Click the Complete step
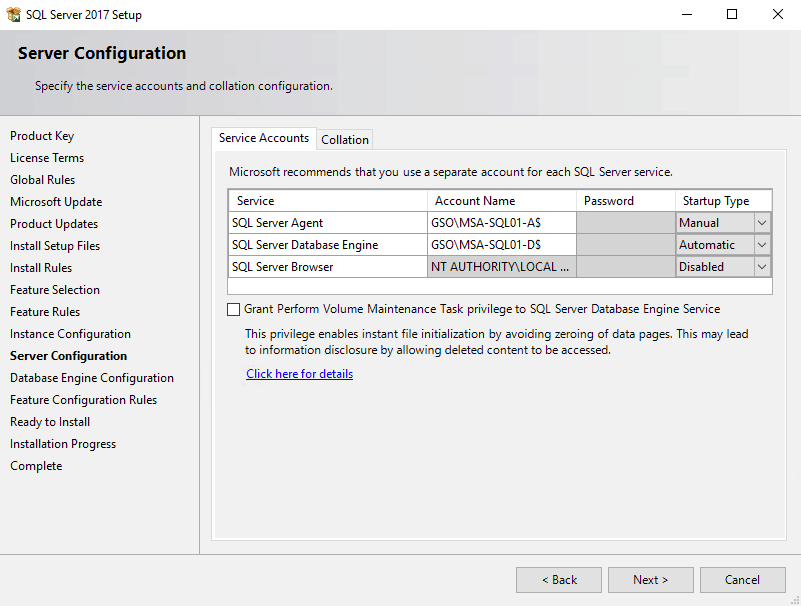The width and height of the screenshot is (801, 606). click(x=36, y=466)
